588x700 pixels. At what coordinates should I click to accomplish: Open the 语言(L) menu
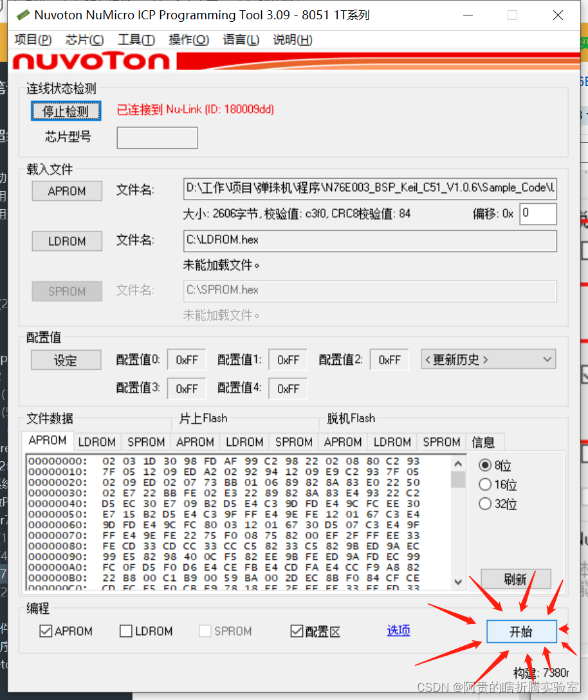241,39
